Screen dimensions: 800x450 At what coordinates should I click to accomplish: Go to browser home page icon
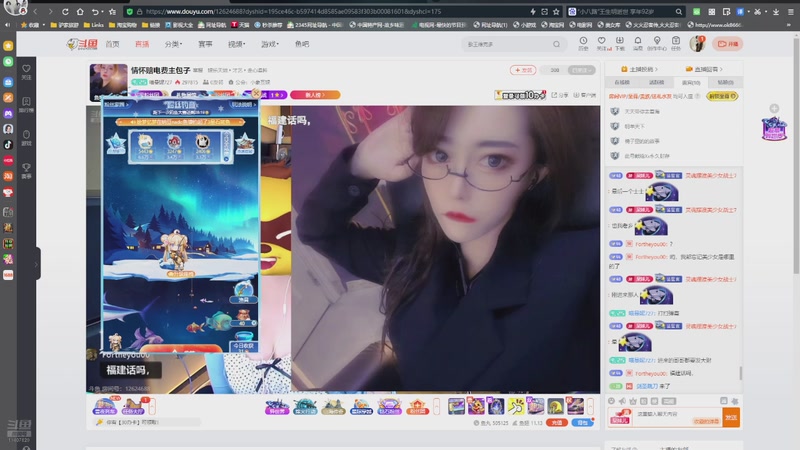coord(80,11)
